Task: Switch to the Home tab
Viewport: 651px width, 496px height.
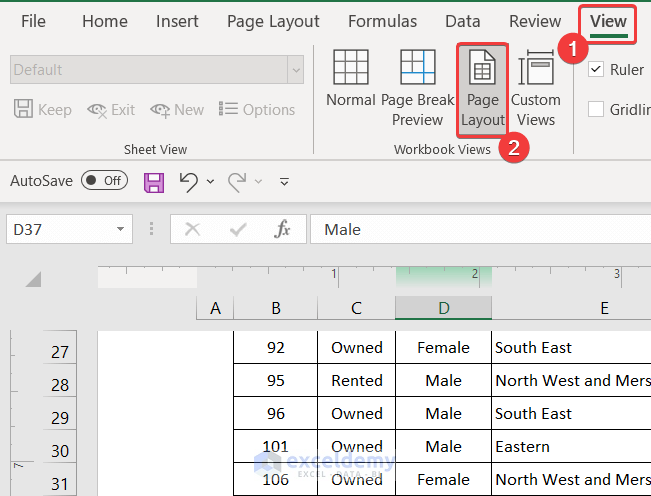Action: 105,21
